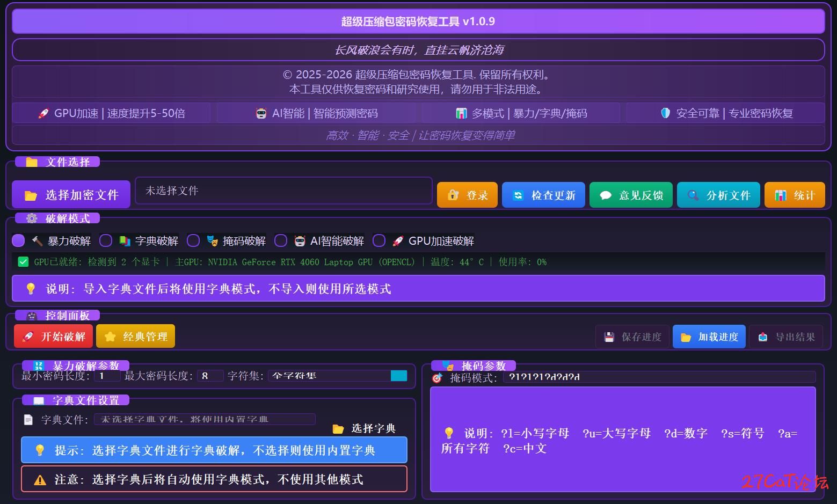Viewport: 837px width, 504px height.
Task: Click the star icon on 经典管理
Action: point(110,337)
